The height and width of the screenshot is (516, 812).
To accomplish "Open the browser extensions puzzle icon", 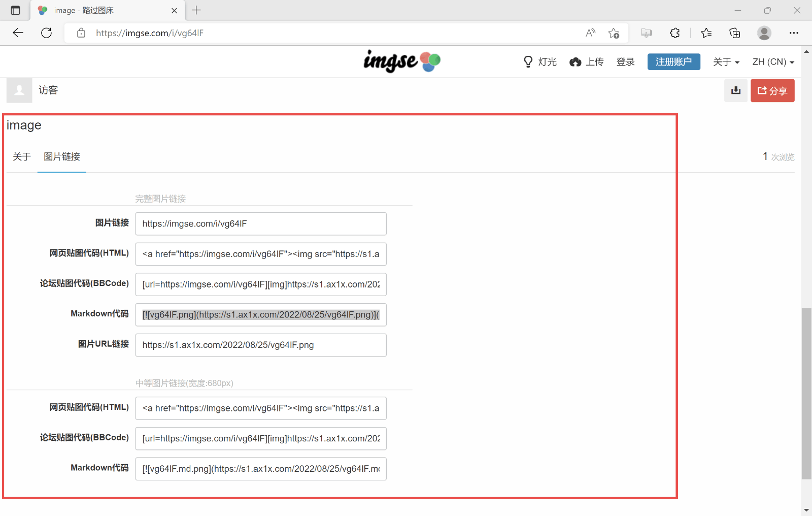I will coord(674,33).
